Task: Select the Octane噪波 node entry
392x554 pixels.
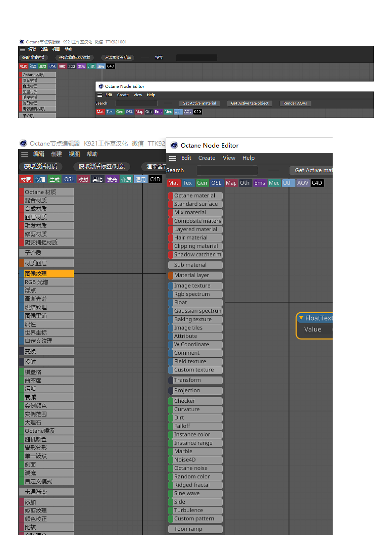Action: (47, 431)
